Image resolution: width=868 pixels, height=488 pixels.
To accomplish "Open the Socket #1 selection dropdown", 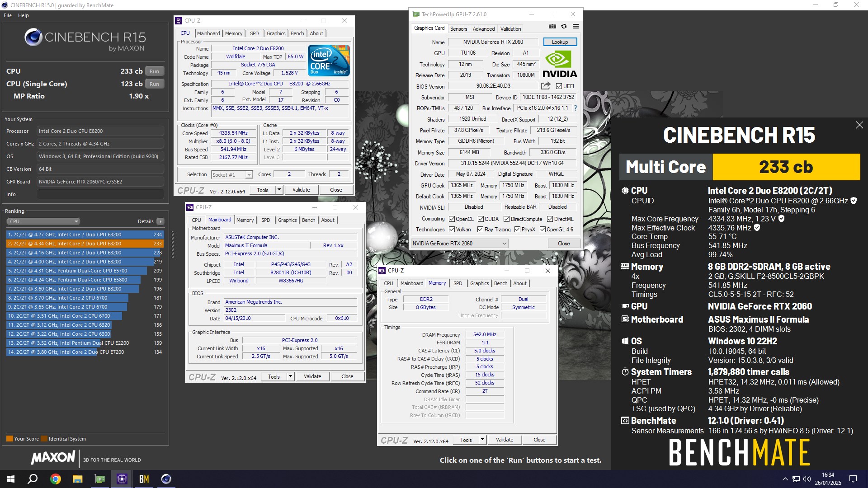I will click(x=232, y=174).
